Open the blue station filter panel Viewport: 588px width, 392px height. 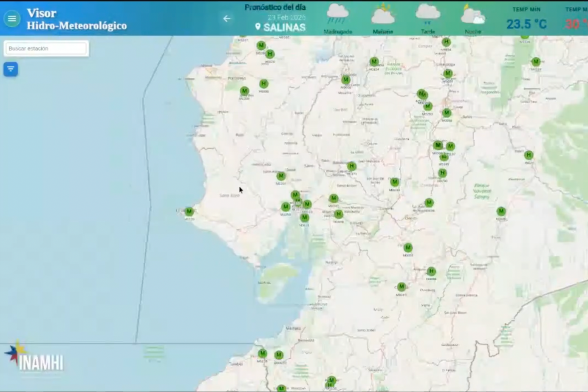[x=11, y=69]
